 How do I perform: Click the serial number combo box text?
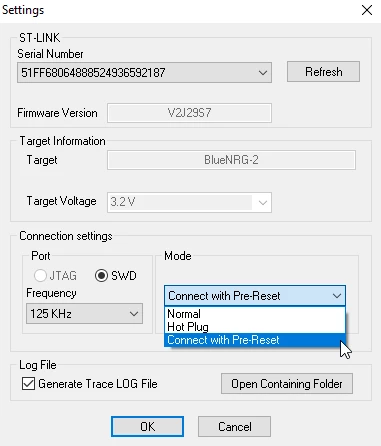[x=93, y=72]
